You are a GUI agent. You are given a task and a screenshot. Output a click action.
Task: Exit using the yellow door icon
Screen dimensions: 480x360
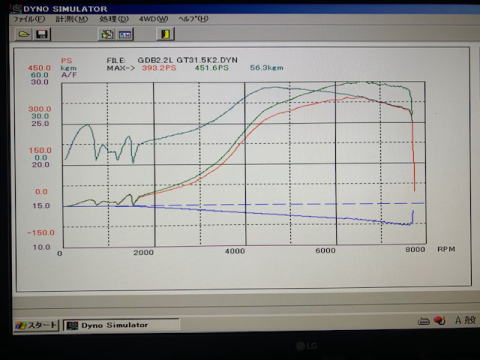(x=165, y=34)
